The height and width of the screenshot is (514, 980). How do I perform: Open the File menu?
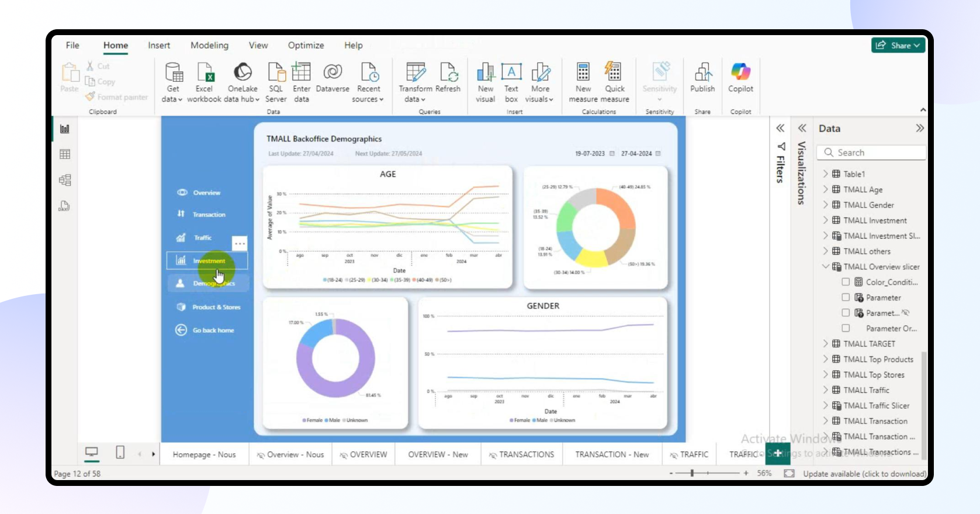[72, 45]
